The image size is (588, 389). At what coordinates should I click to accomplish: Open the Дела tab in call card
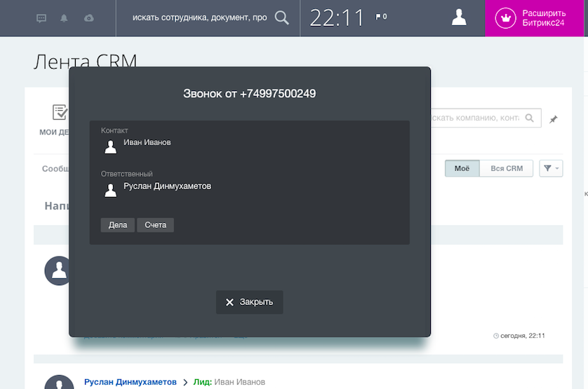(117, 225)
